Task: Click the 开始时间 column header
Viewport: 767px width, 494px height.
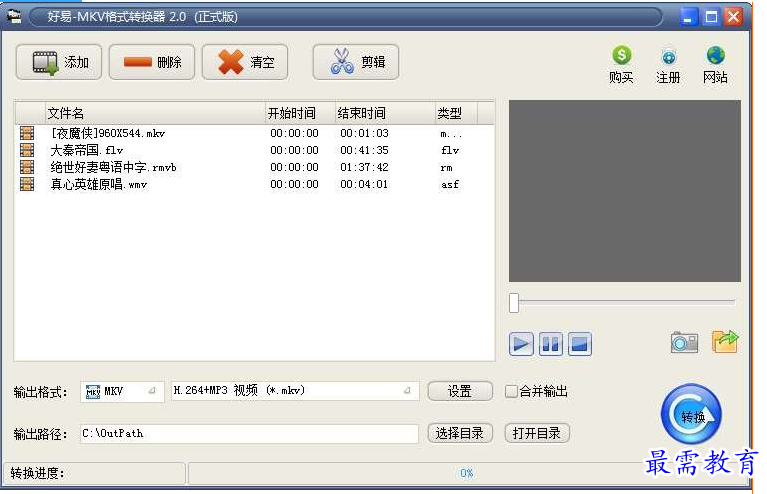Action: (300, 113)
